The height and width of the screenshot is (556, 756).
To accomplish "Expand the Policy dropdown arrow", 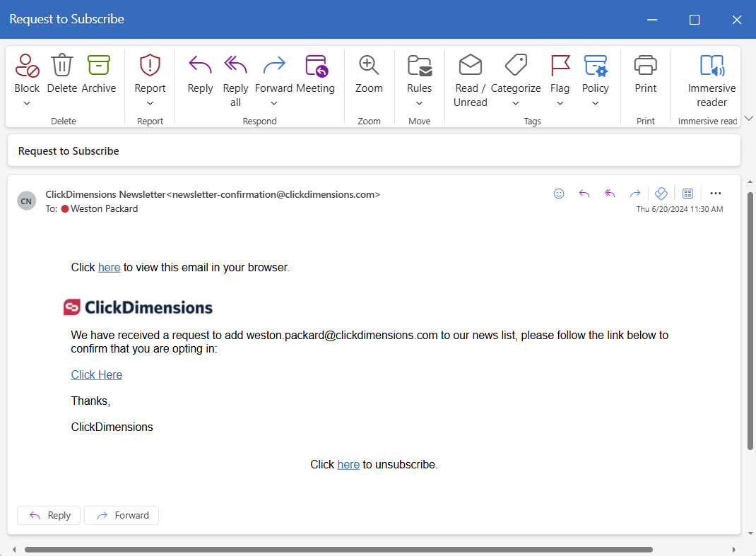I will [596, 103].
